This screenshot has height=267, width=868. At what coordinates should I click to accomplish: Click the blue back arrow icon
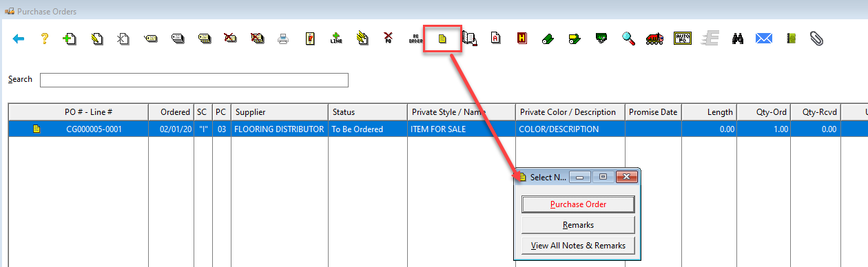pyautogui.click(x=19, y=39)
